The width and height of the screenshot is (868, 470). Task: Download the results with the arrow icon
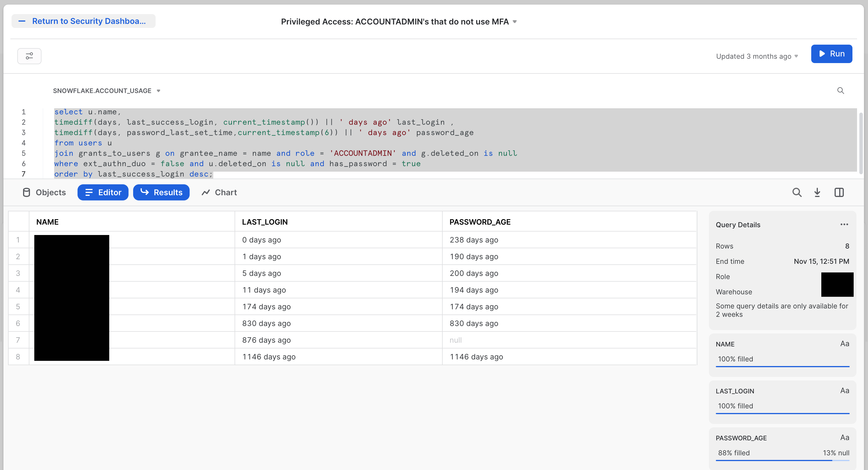817,193
